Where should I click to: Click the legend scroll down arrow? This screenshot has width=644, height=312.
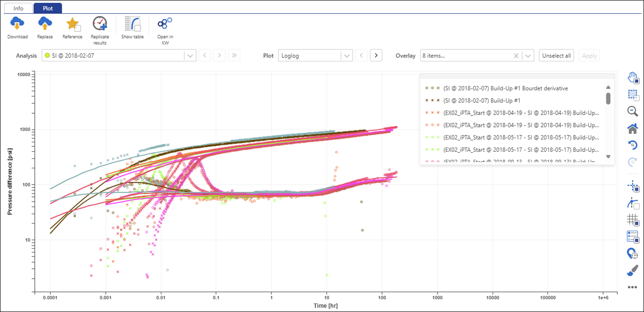tap(608, 156)
